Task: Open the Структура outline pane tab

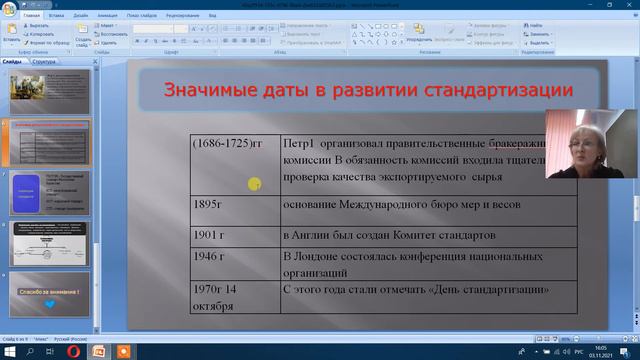Action: click(x=44, y=62)
